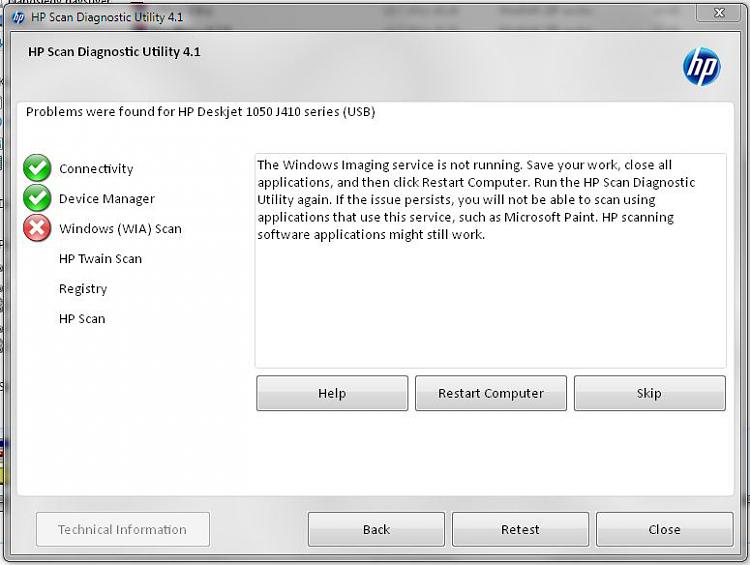Image resolution: width=750 pixels, height=565 pixels.
Task: Select the HP Scan test label
Action: (82, 319)
